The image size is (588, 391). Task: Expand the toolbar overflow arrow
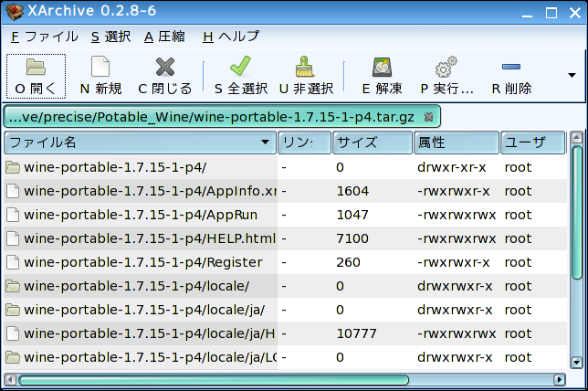[572, 75]
